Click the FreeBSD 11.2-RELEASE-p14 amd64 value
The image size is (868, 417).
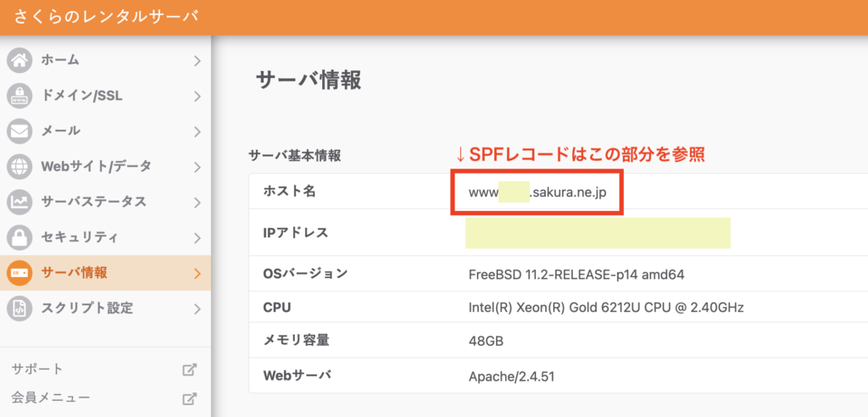coord(576,275)
